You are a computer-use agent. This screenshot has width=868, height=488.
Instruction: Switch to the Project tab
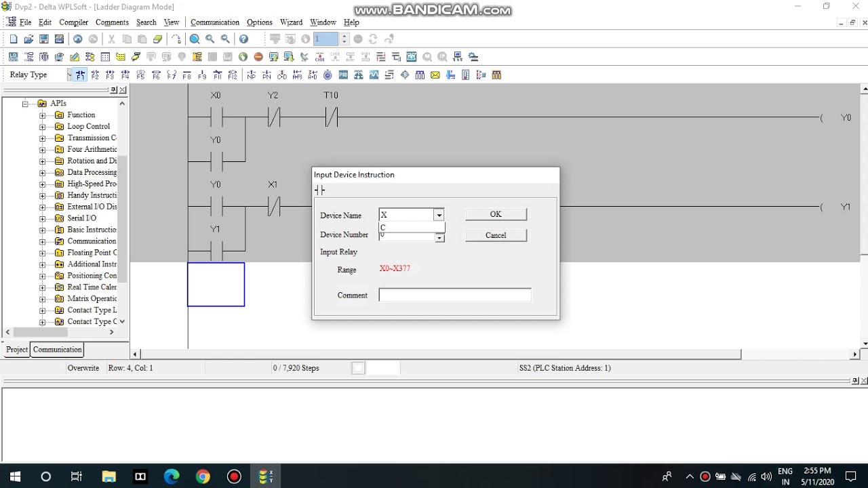17,350
